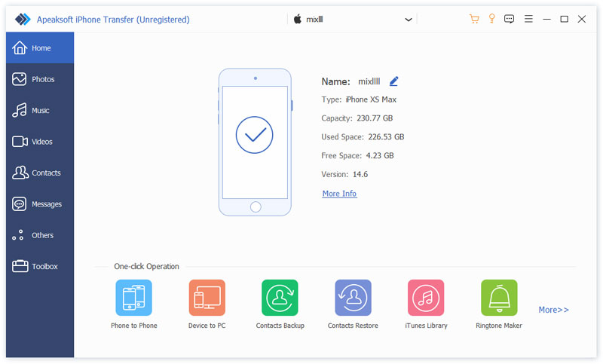Click the 'iPhone XS Max' type text
Viewport: 603px width, 364px height.
371,99
